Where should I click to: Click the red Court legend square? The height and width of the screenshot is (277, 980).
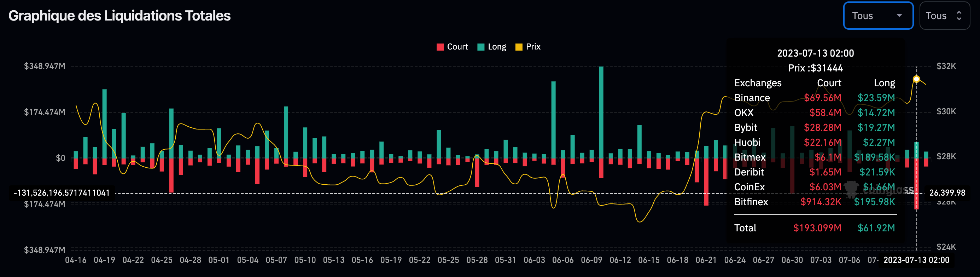pos(440,47)
